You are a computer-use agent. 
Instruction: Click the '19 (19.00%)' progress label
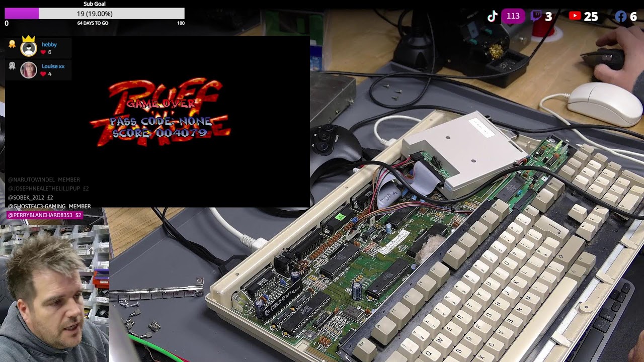coord(95,14)
